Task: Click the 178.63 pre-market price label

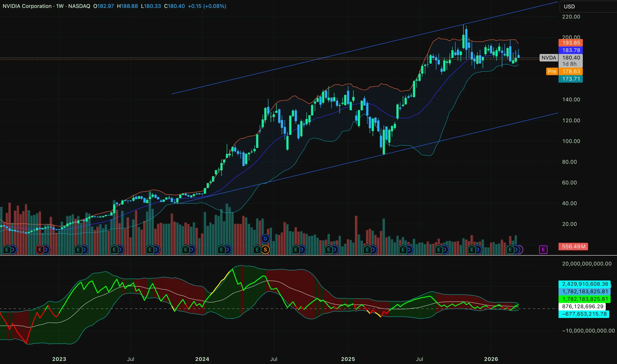Action: pyautogui.click(x=571, y=71)
